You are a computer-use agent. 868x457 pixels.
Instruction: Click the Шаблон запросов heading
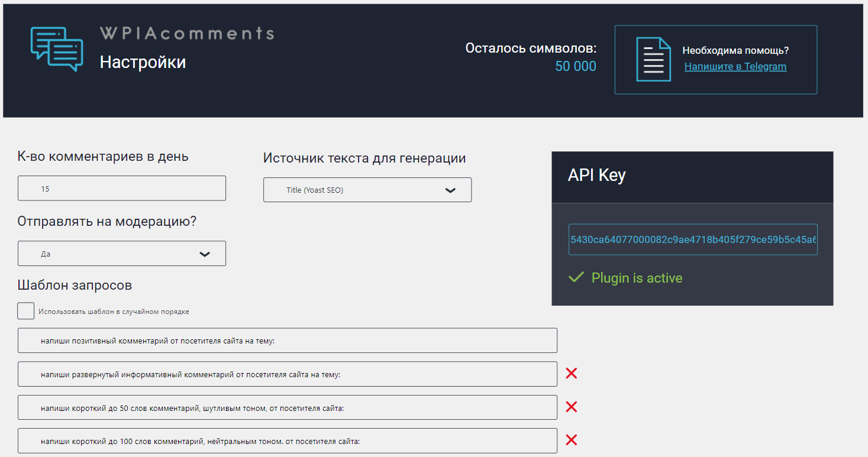tap(75, 285)
